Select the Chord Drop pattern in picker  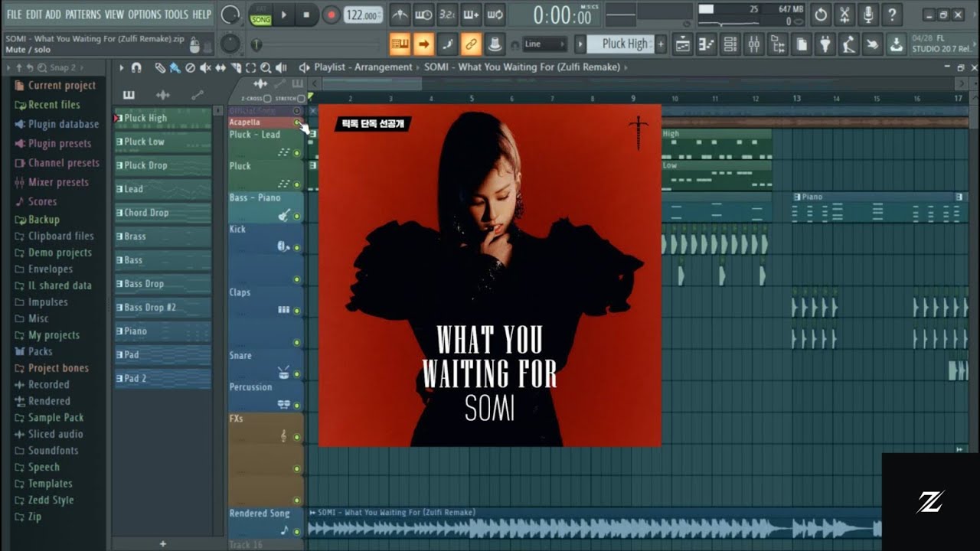(x=162, y=213)
